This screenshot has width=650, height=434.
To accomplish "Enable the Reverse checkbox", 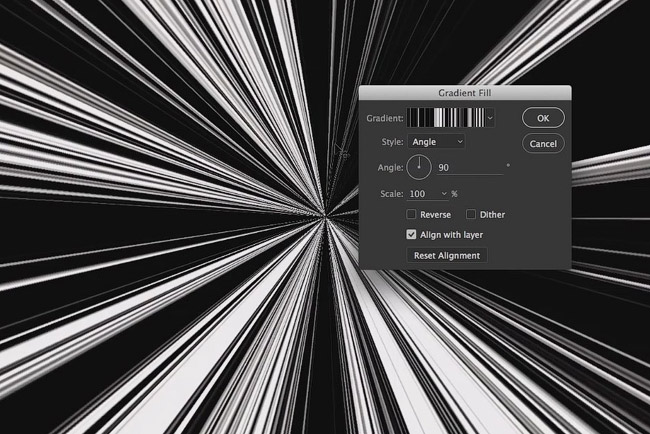I will [x=411, y=214].
